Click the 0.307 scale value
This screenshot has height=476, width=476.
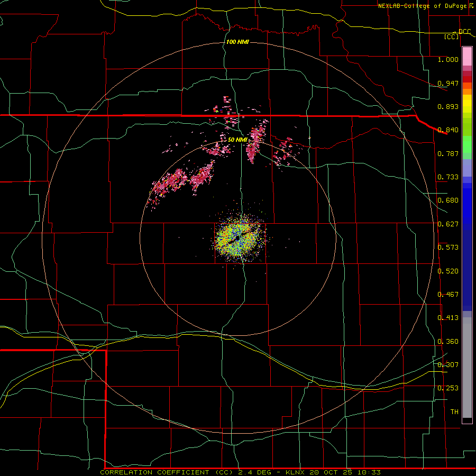click(x=448, y=365)
